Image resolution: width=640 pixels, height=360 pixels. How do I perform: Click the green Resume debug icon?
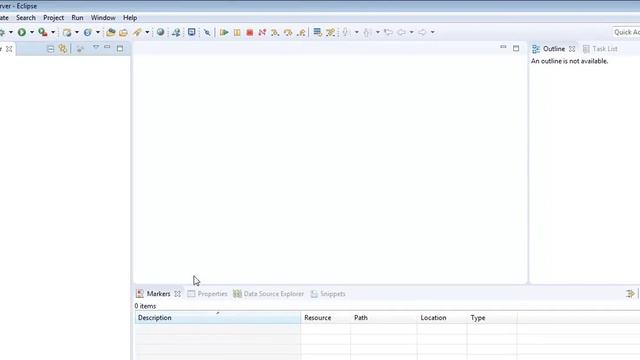[x=224, y=32]
